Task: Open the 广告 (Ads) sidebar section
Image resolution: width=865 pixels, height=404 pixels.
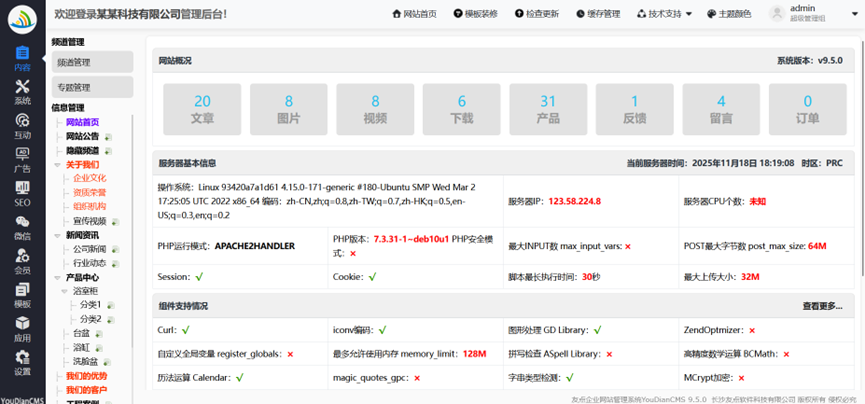Action: [x=22, y=159]
